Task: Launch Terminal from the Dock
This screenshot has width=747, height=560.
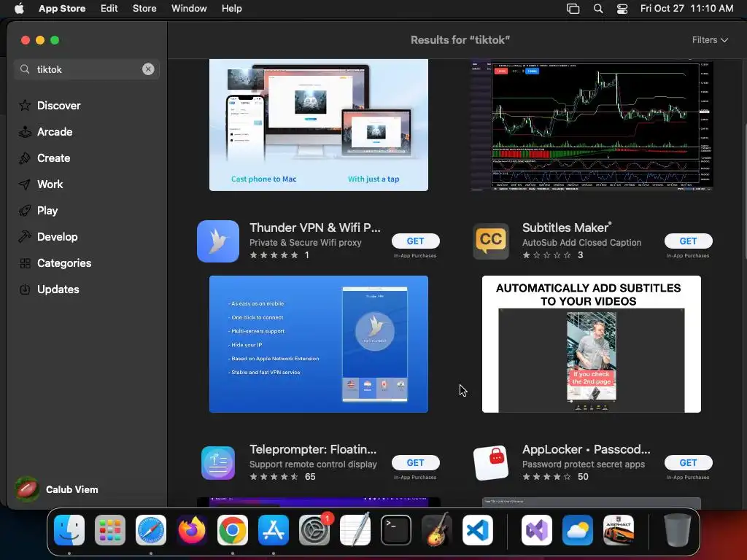Action: (396, 530)
